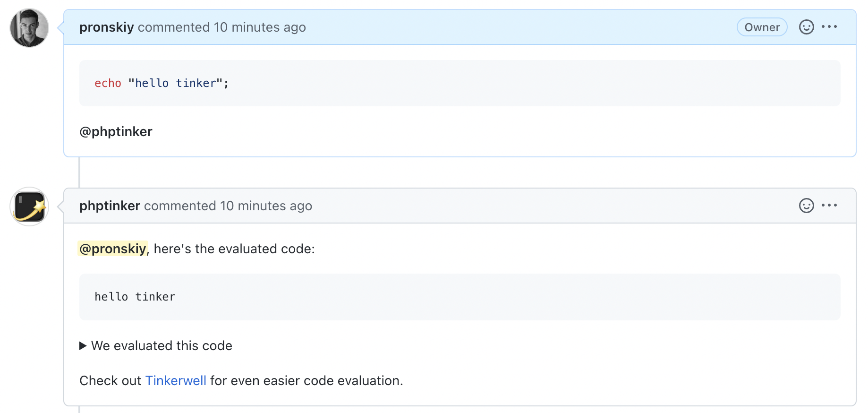868x413 pixels.
Task: Open three-dot menu on phptinker's comment
Action: (x=829, y=206)
